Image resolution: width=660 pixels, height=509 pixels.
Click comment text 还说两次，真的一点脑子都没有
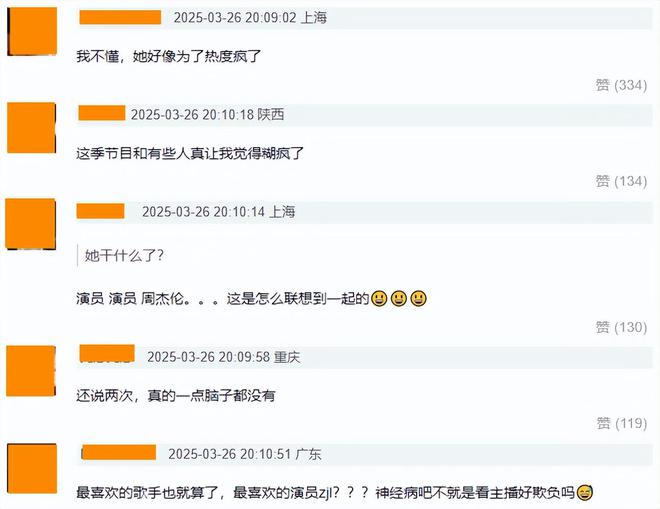coord(176,395)
